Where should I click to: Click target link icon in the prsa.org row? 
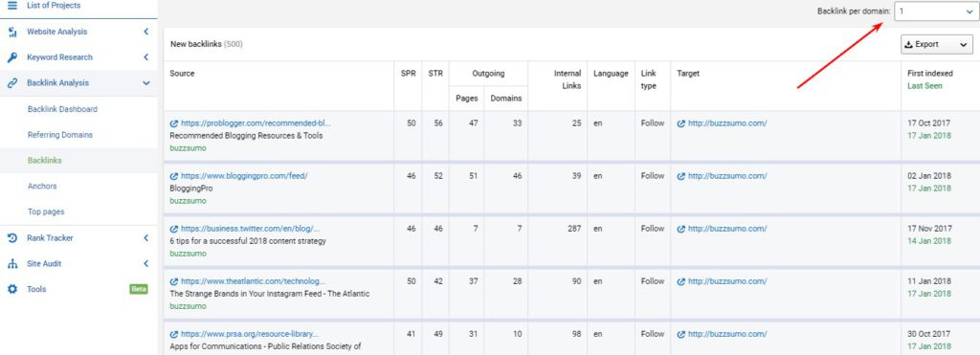point(681,334)
